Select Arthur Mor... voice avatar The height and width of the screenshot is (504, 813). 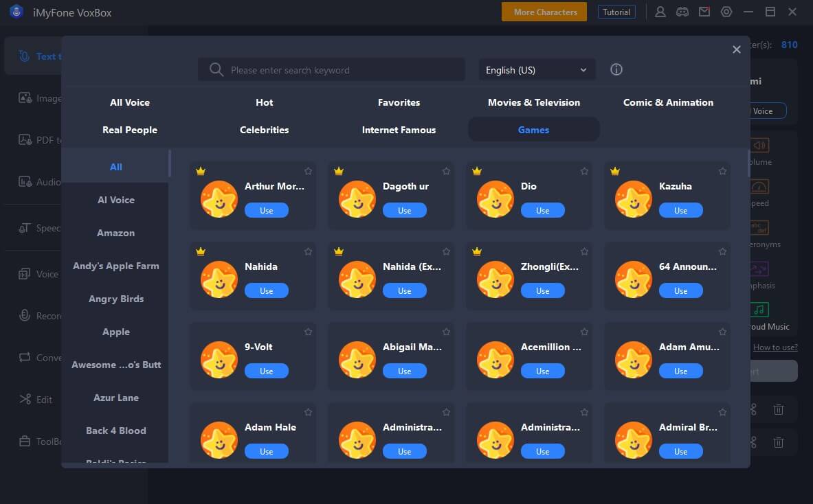[x=219, y=199]
